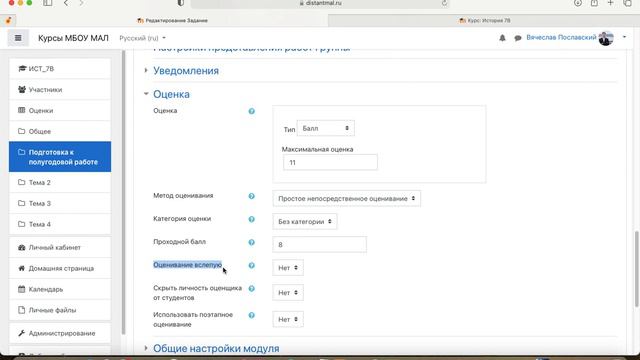The width and height of the screenshot is (640, 360).
Task: Open a new Safari tab
Action: tap(610, 3)
